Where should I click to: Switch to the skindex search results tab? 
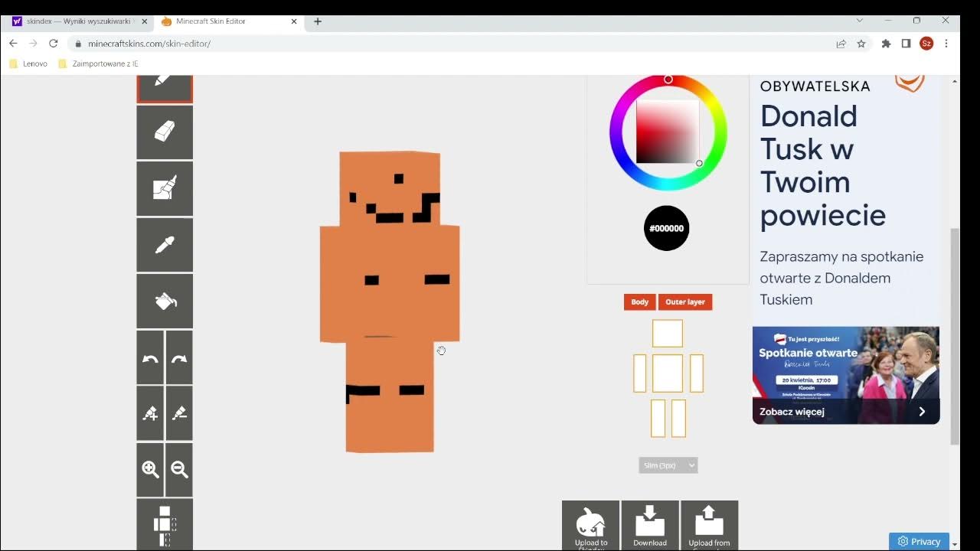coord(78,21)
